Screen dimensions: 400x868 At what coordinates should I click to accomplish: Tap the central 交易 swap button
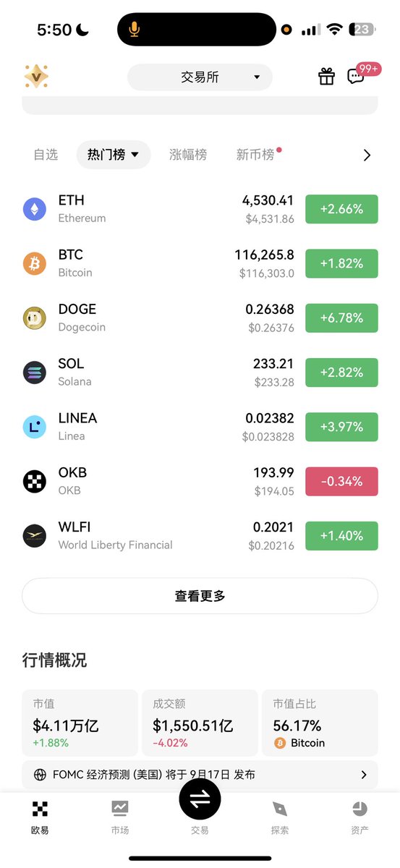200,799
